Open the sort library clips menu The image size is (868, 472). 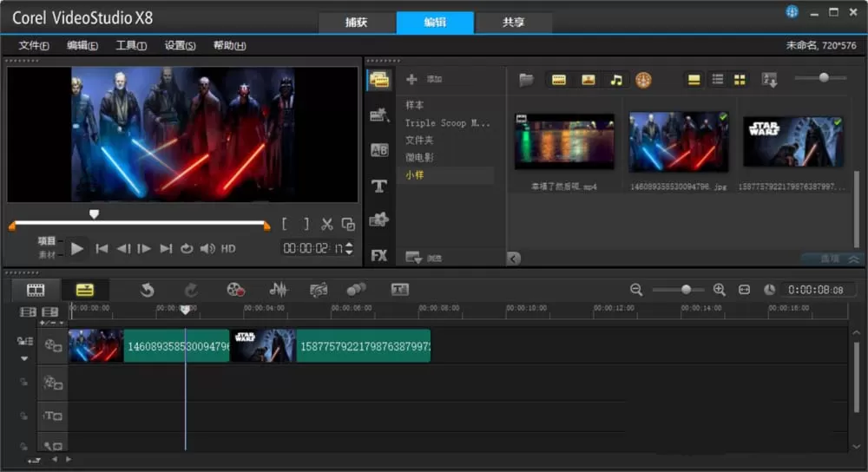click(769, 80)
